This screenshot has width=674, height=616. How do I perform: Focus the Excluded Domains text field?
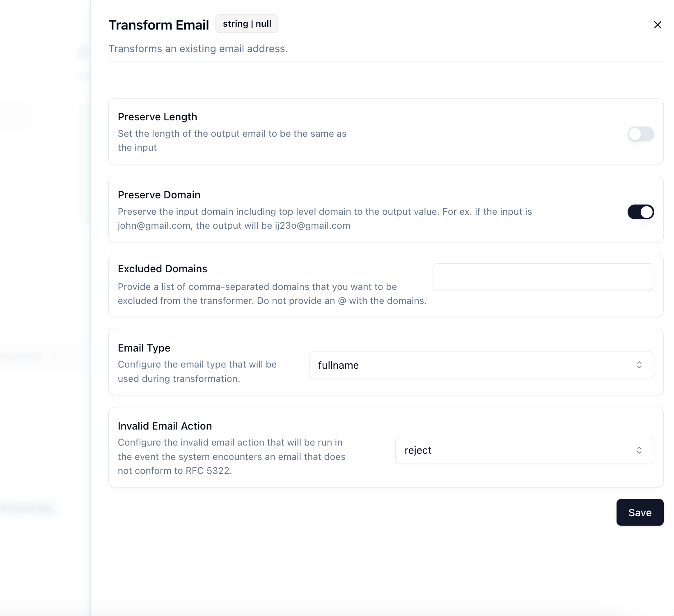543,276
